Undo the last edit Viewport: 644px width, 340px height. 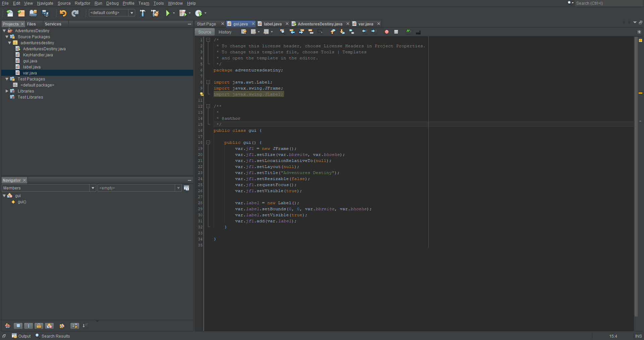click(62, 13)
